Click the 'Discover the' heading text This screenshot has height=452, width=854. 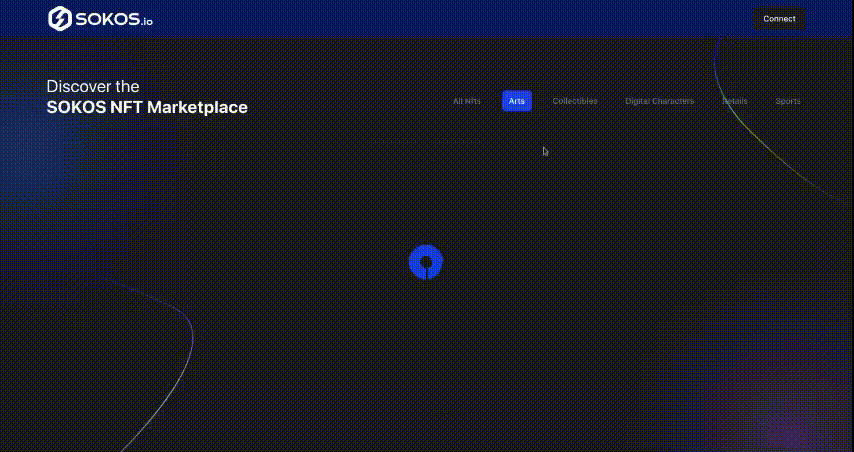tap(93, 87)
